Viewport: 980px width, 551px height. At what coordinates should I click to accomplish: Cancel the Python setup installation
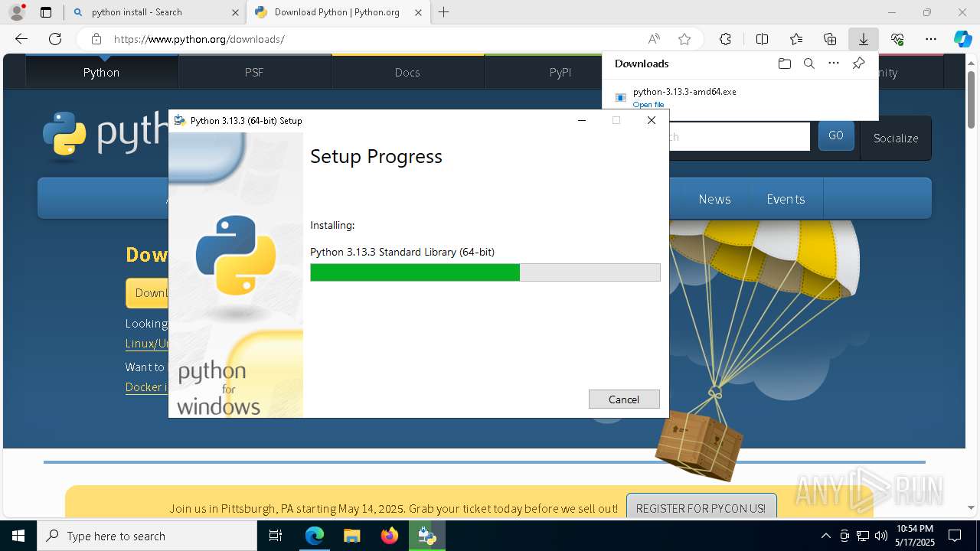click(x=624, y=399)
